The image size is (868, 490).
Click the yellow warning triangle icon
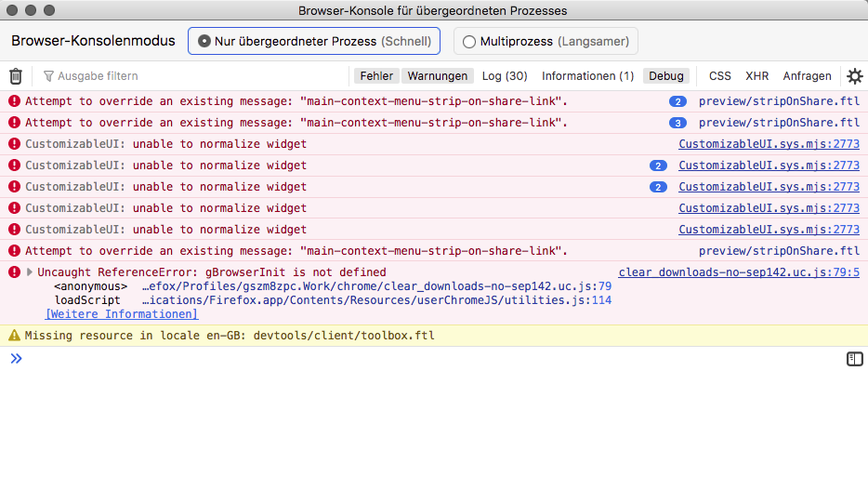point(14,336)
